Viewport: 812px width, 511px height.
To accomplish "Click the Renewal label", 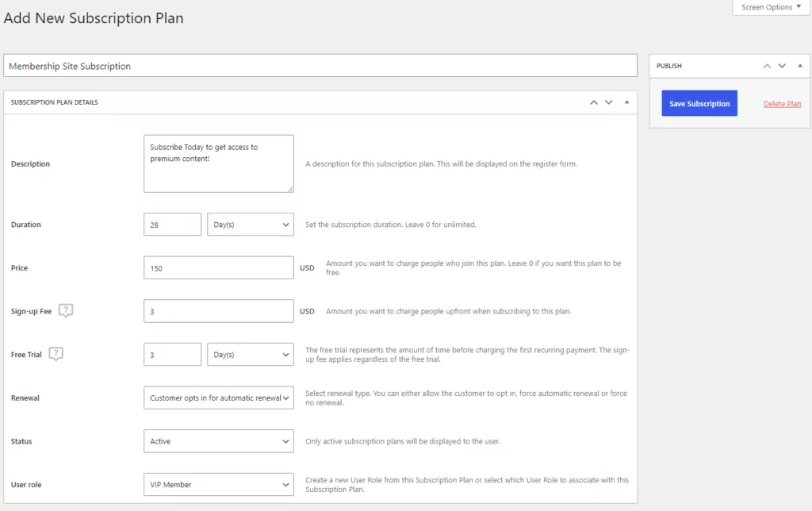I will [25, 398].
